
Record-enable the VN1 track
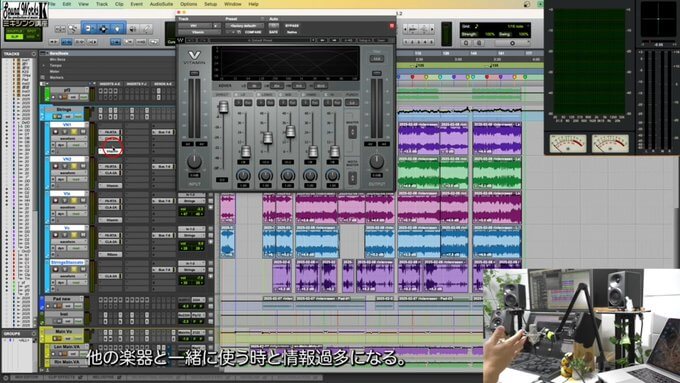56,131
